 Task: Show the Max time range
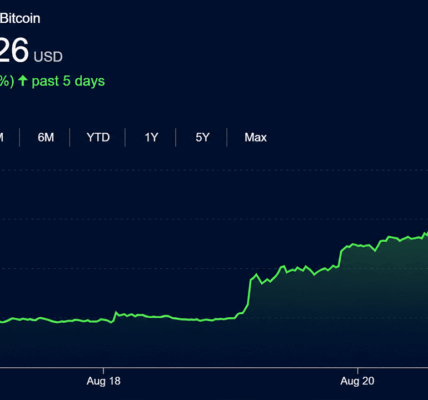[x=256, y=137]
